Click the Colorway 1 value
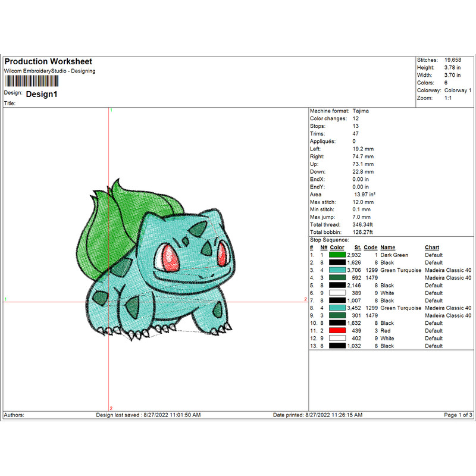The height and width of the screenshot is (476, 476). (459, 89)
